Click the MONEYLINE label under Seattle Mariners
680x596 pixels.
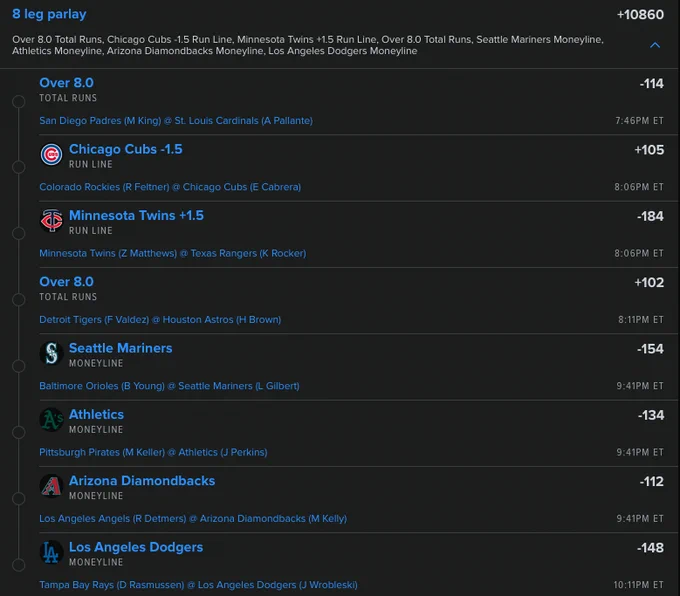tap(96, 363)
